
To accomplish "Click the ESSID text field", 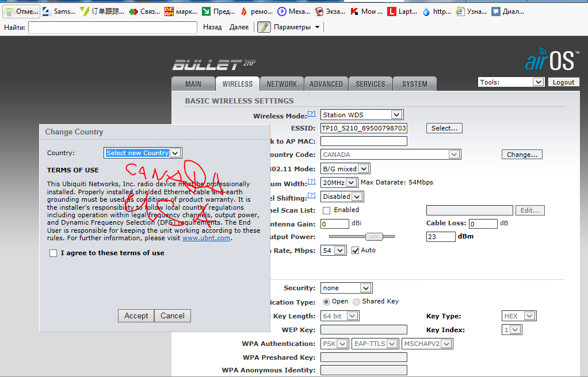I will 364,128.
